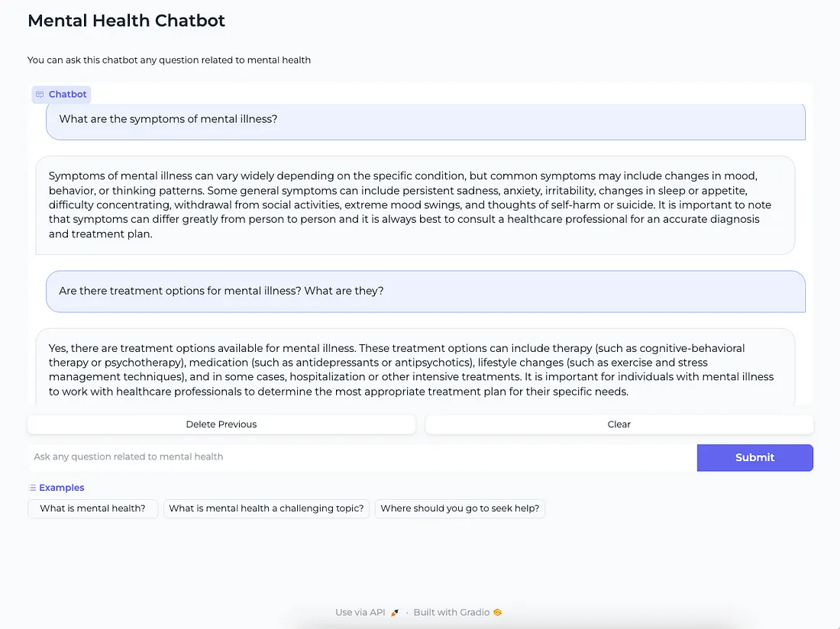Image resolution: width=840 pixels, height=629 pixels.
Task: Clear the entire conversation
Action: [619, 424]
